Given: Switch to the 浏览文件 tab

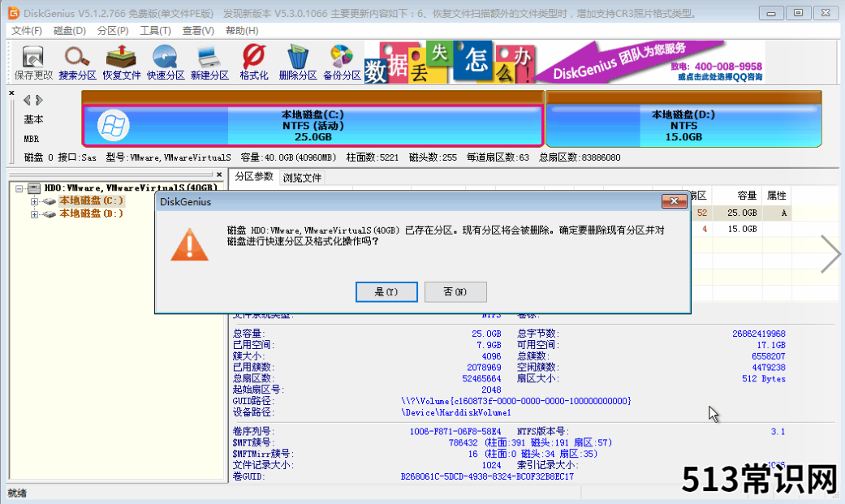Looking at the screenshot, I should [x=302, y=178].
